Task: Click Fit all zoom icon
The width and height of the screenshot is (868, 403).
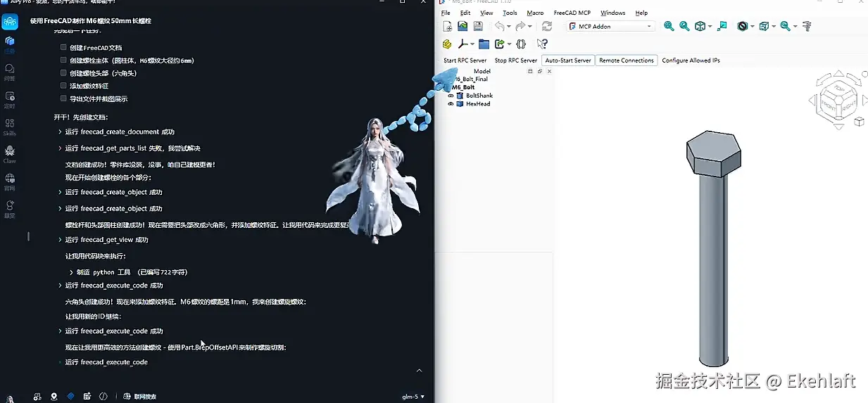Action: click(669, 26)
